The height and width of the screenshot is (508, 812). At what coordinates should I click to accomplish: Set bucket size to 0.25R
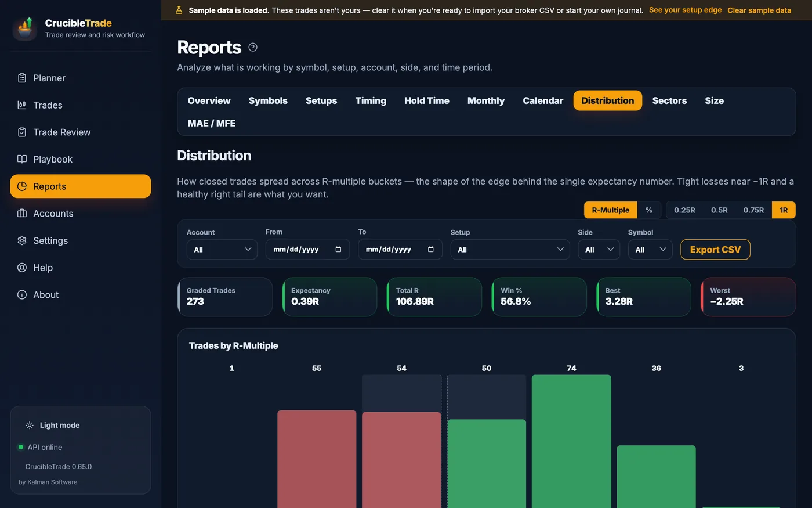pyautogui.click(x=684, y=210)
